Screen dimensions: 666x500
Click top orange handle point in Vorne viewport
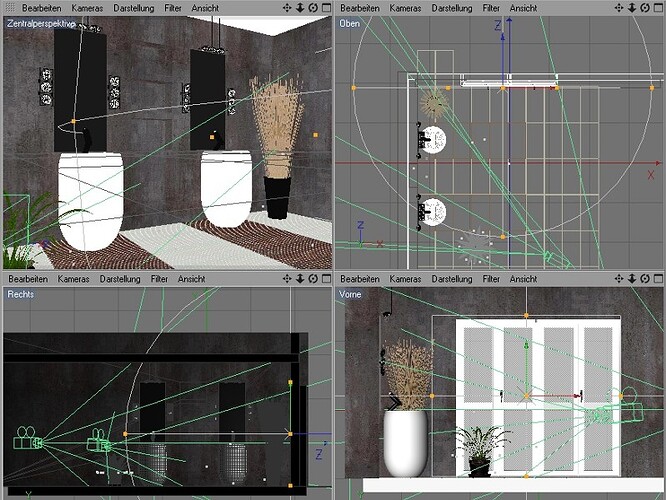coord(527,316)
